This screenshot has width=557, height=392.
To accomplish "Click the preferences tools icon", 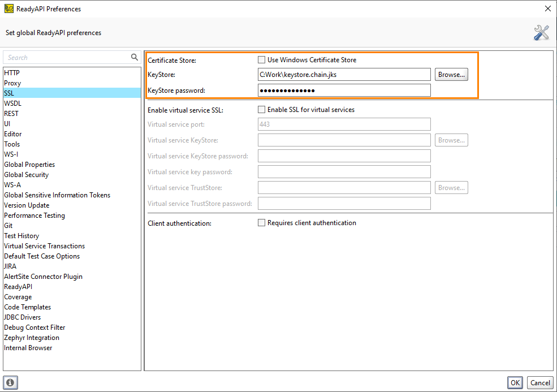I will pyautogui.click(x=541, y=33).
